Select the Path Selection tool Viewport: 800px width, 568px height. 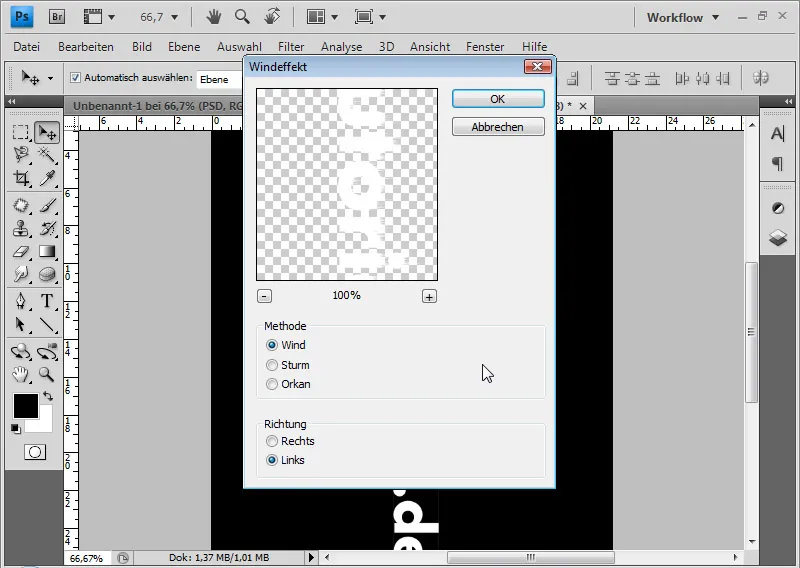[21, 324]
